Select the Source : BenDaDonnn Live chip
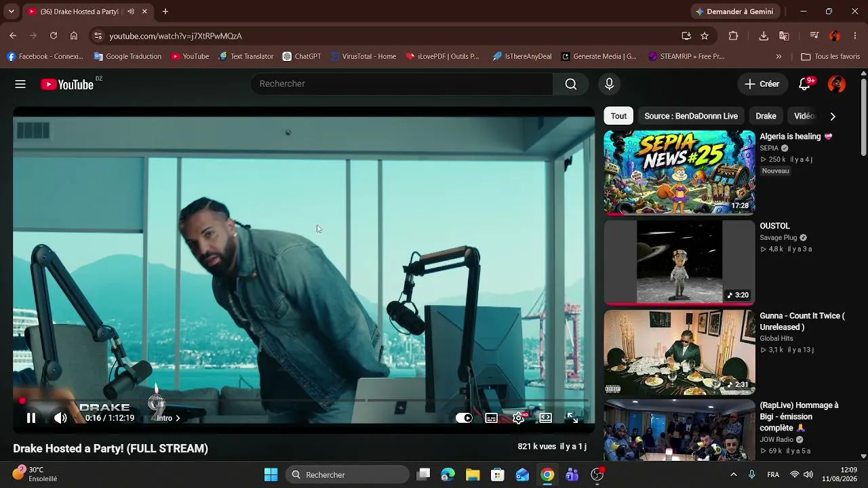This screenshot has height=488, width=868. [691, 116]
